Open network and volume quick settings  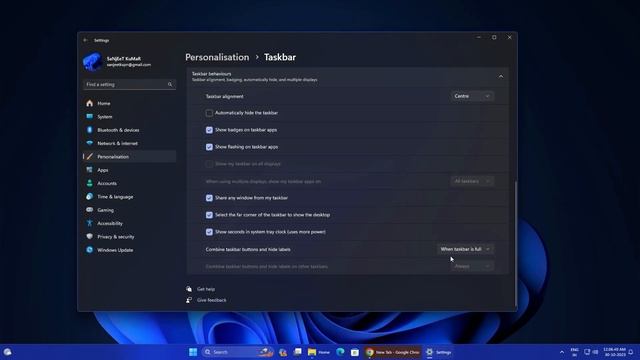pos(591,352)
